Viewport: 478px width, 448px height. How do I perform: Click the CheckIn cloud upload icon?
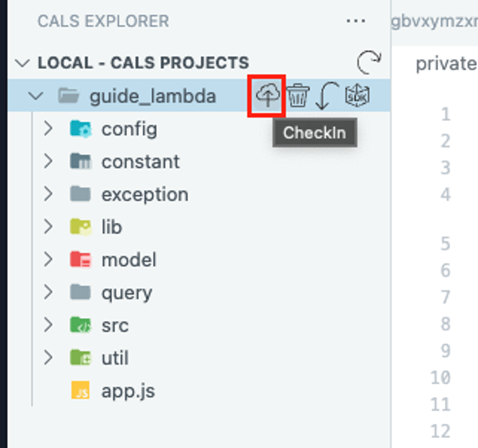coord(268,96)
